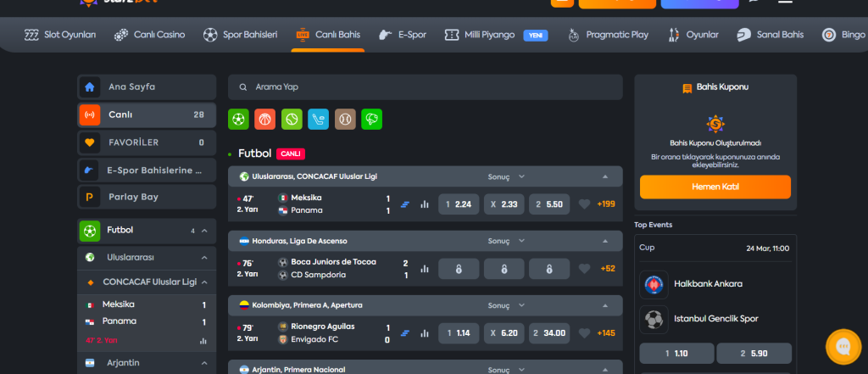868x374 pixels.
Task: Open Pragmatic Play tab
Action: click(608, 35)
